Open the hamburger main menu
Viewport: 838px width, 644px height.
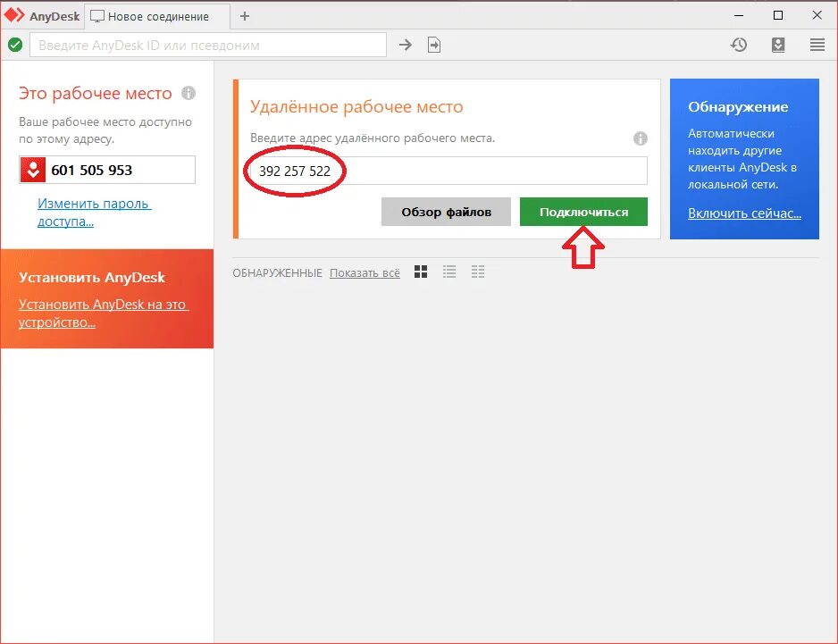(x=817, y=45)
